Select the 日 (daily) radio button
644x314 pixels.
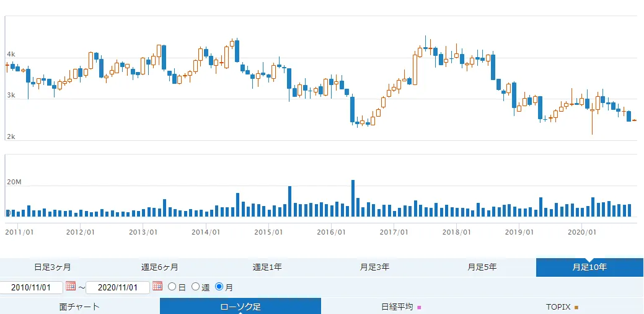[x=172, y=287]
